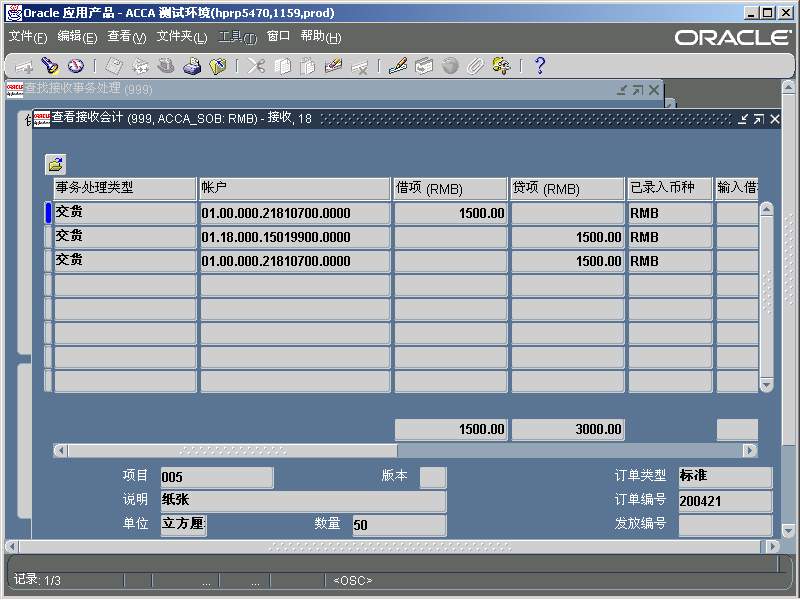Click down arrow of table vertical scrollbar
Screen dimensions: 800x600
pyautogui.click(x=766, y=385)
